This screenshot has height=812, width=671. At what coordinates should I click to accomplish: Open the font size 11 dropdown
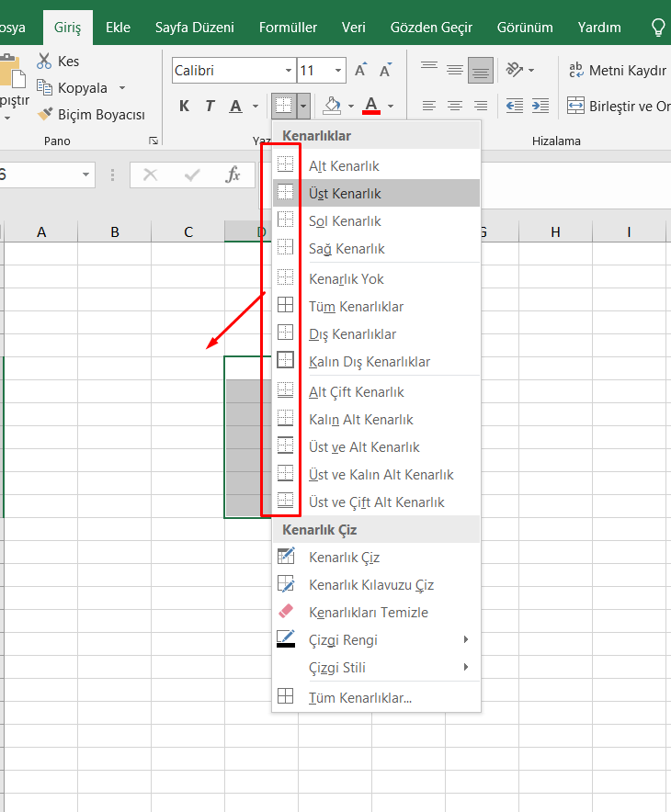point(338,70)
